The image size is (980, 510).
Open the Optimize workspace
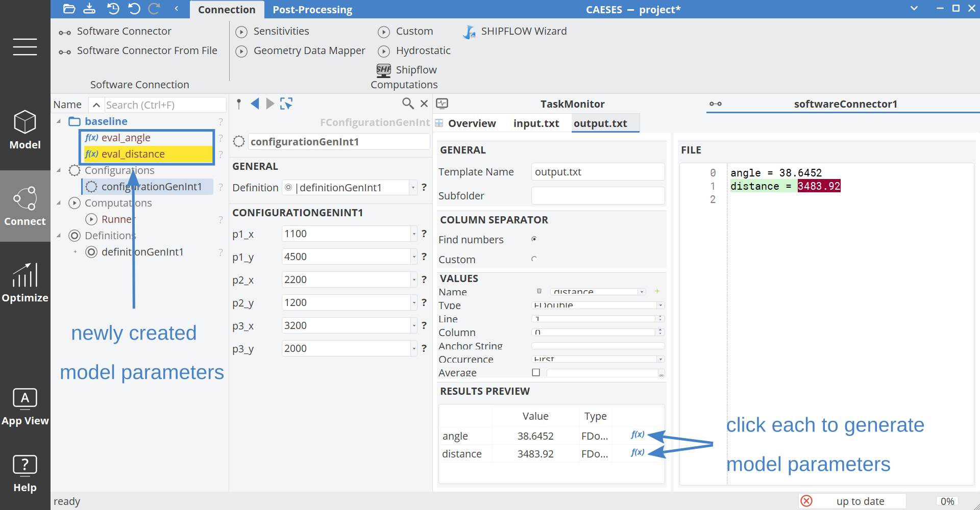25,283
